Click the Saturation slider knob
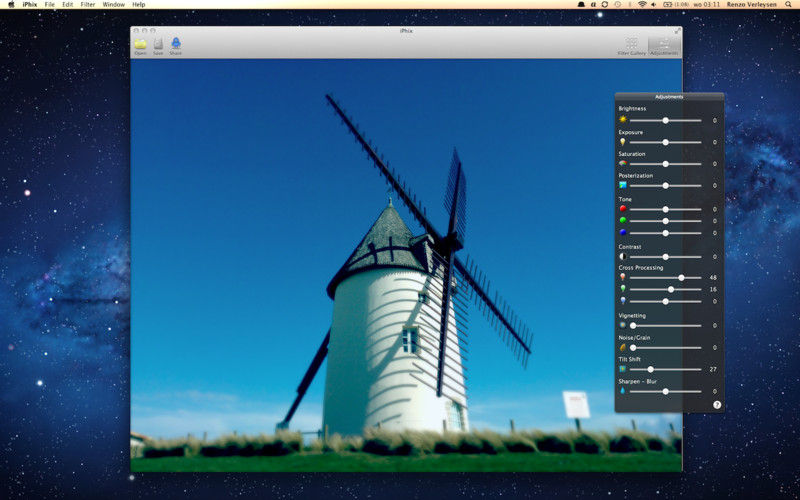800x500 pixels. (x=665, y=164)
